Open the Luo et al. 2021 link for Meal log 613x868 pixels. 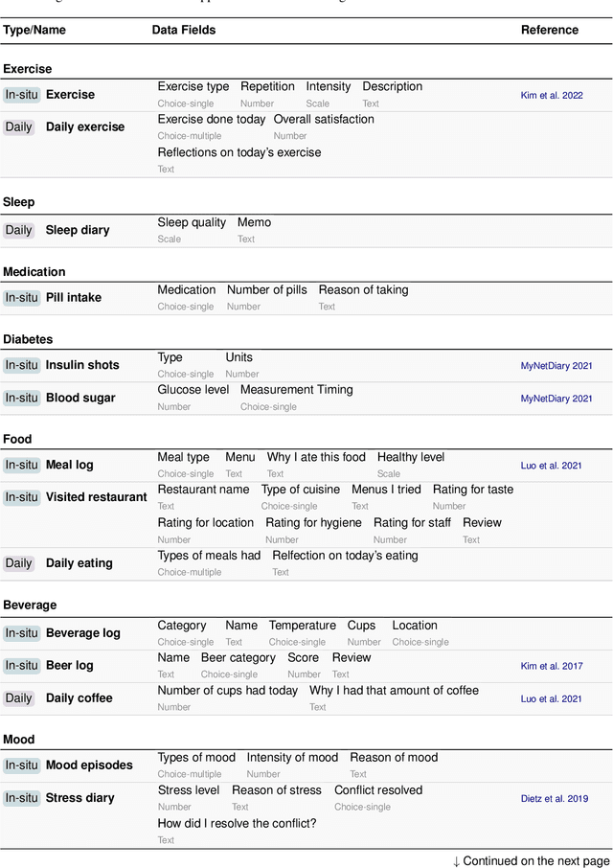pyautogui.click(x=551, y=466)
